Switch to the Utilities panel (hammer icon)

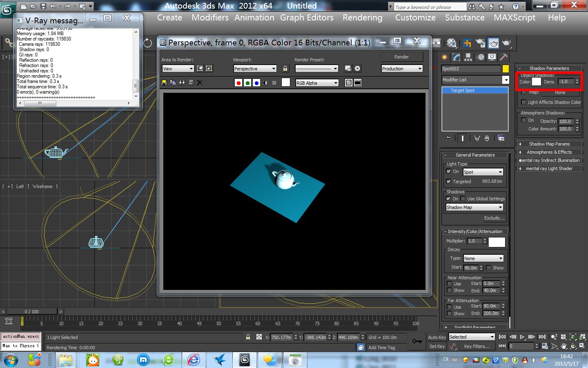click(x=504, y=57)
